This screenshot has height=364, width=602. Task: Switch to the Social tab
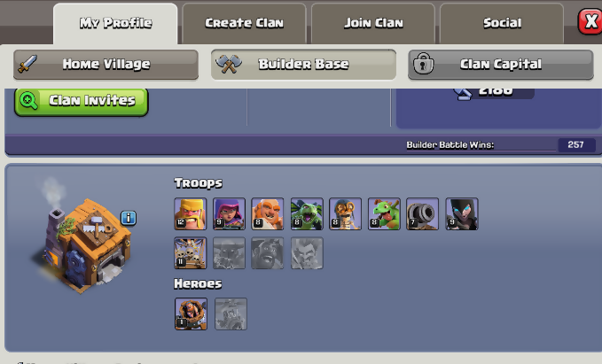tap(502, 23)
